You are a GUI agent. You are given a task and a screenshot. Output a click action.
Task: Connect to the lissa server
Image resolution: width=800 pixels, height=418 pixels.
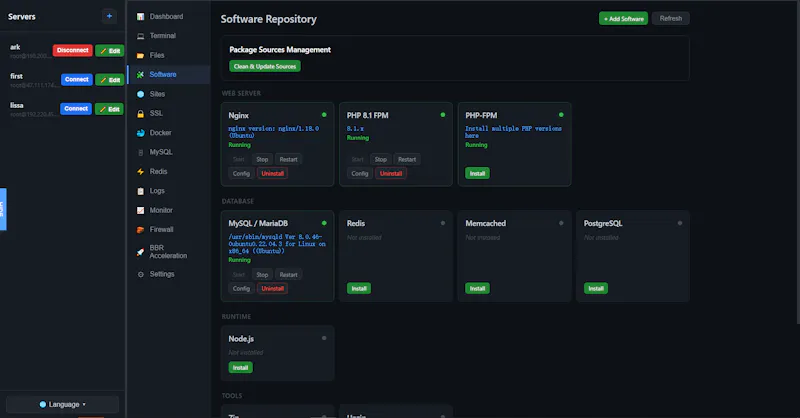tap(76, 108)
